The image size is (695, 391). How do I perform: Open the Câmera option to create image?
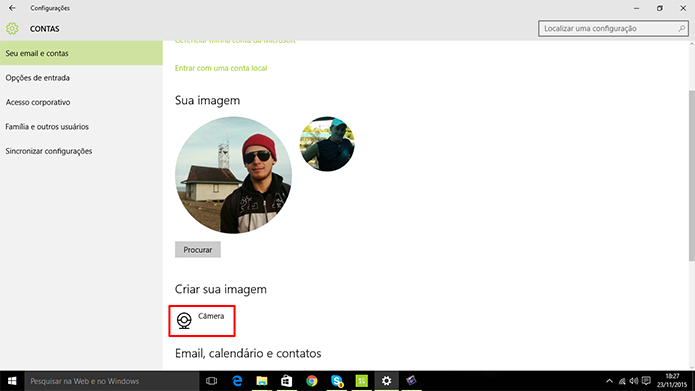tap(201, 321)
